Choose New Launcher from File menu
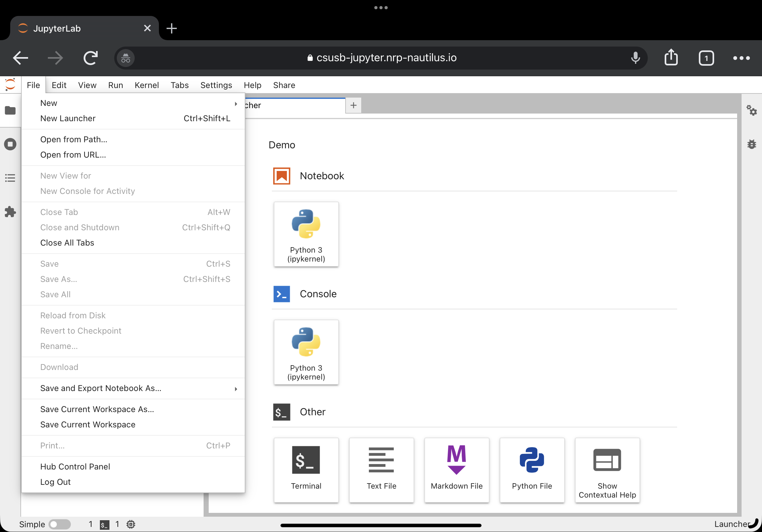 (133, 118)
